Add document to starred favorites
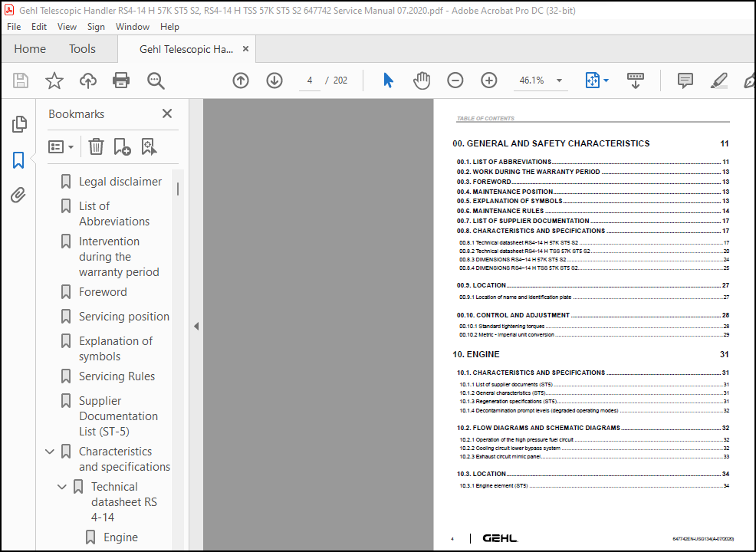This screenshot has height=552, width=756. pos(54,80)
